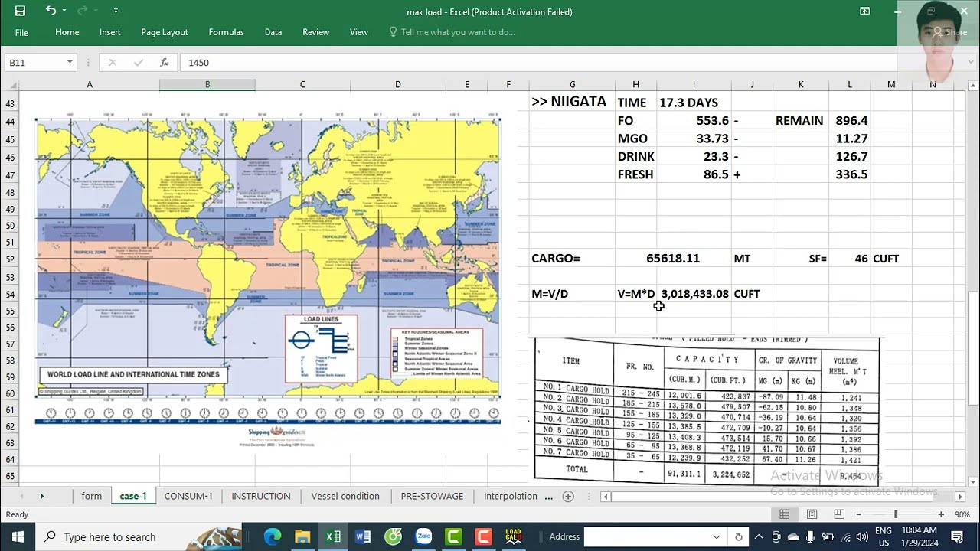Open the PRE-STOWAGE sheet tab
The height and width of the screenshot is (551, 980).
click(x=432, y=496)
